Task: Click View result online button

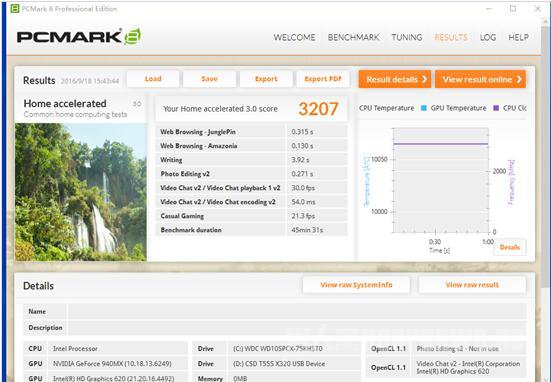Action: [480, 79]
